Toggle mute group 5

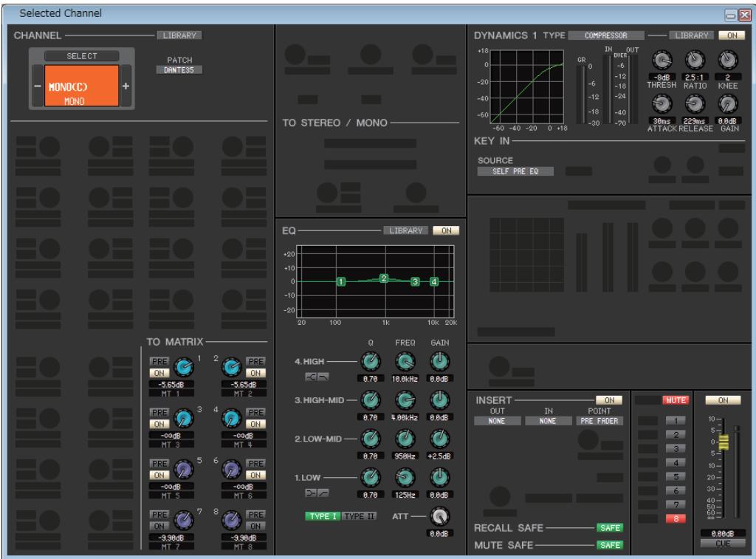click(676, 476)
